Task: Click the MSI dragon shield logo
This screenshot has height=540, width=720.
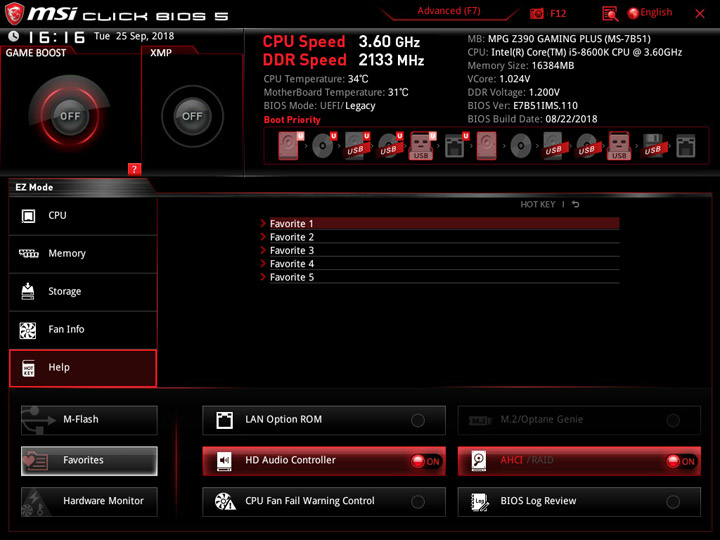Action: point(14,13)
